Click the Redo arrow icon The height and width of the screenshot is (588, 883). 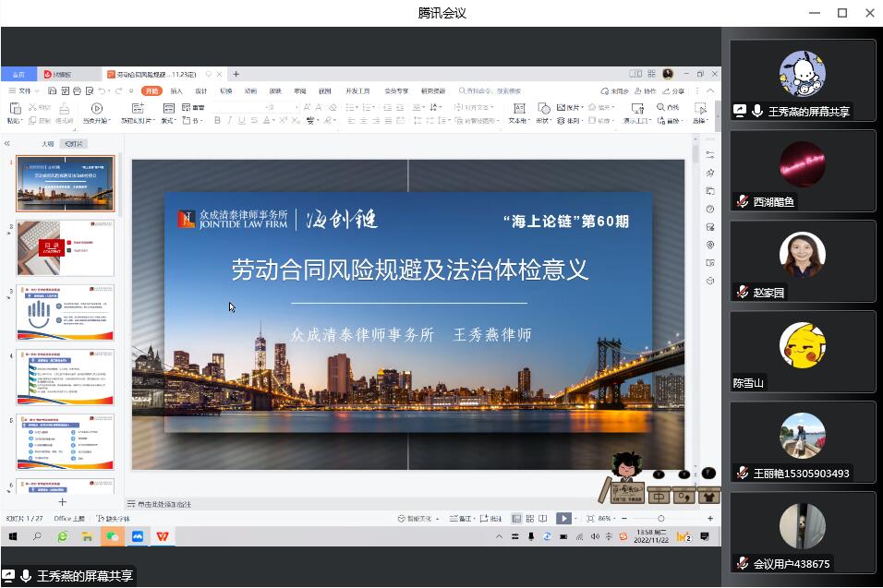pyautogui.click(x=119, y=90)
